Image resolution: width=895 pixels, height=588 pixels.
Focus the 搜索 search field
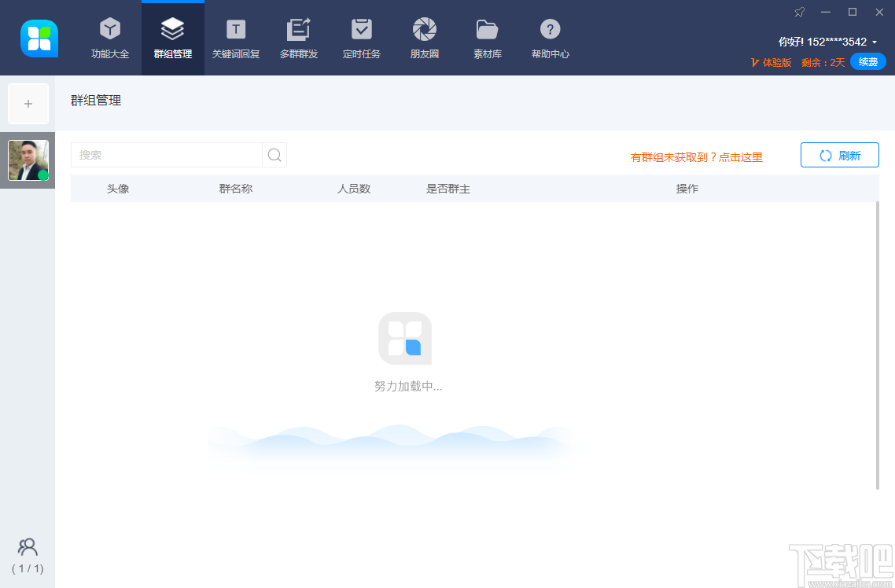166,155
